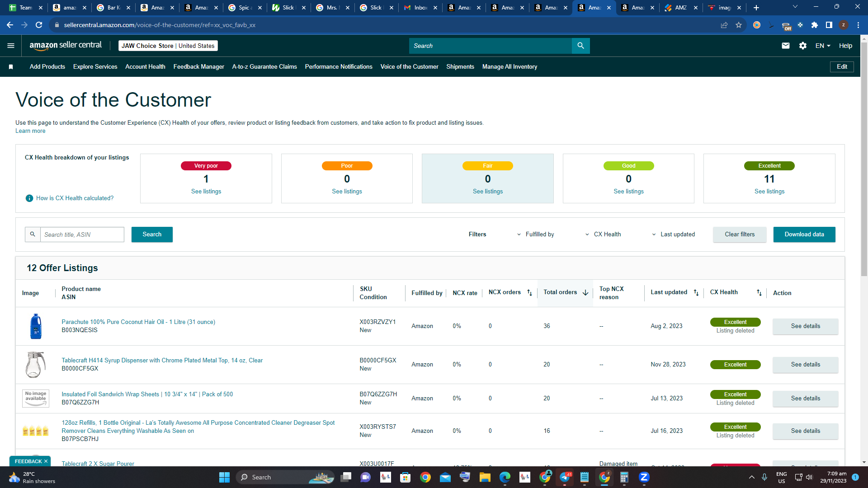Open Performance Notifications menu item
Viewport: 868px width, 488px height.
[x=339, y=67]
